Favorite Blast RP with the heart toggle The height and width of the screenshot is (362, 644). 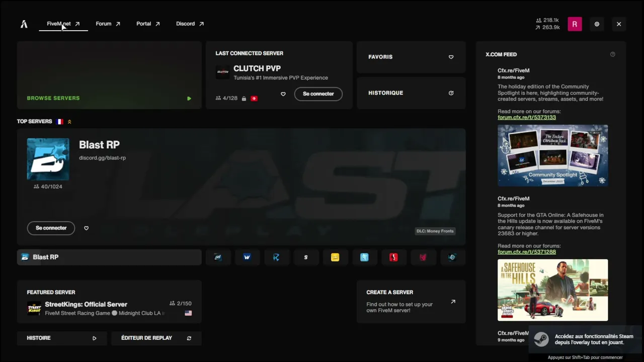point(86,228)
